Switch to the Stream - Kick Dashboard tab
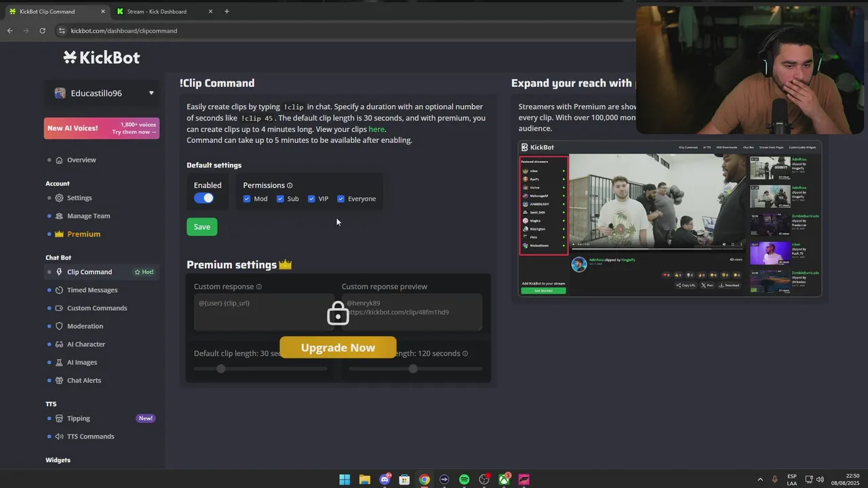This screenshot has width=868, height=488. pyautogui.click(x=163, y=12)
